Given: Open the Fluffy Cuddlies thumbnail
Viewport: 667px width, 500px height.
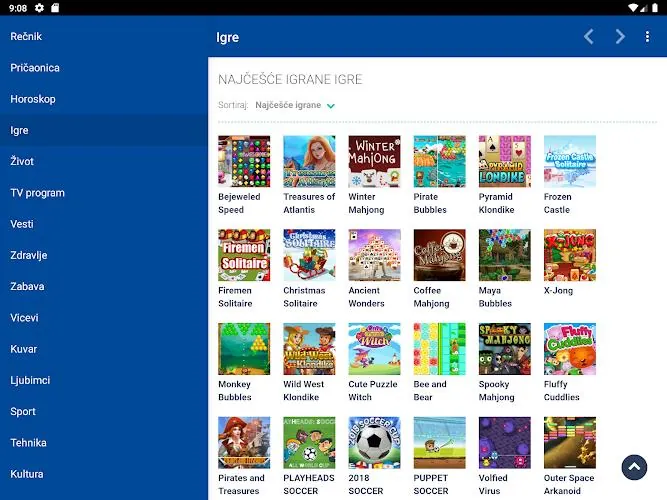Looking at the screenshot, I should [x=570, y=349].
